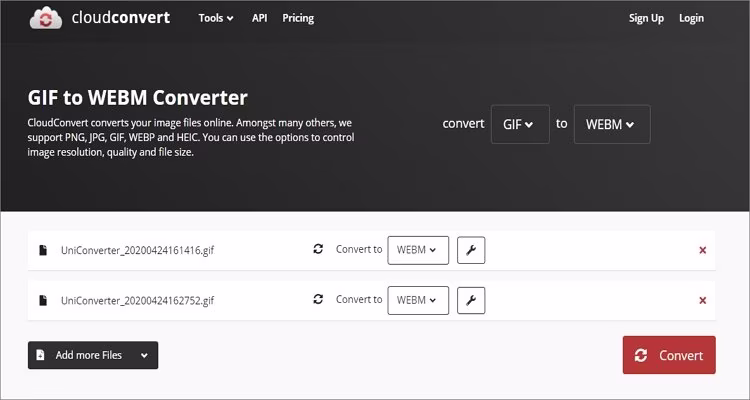750x400 pixels.
Task: Click refresh arrows icon for UniConverter_20200424162752.gif
Action: click(318, 299)
